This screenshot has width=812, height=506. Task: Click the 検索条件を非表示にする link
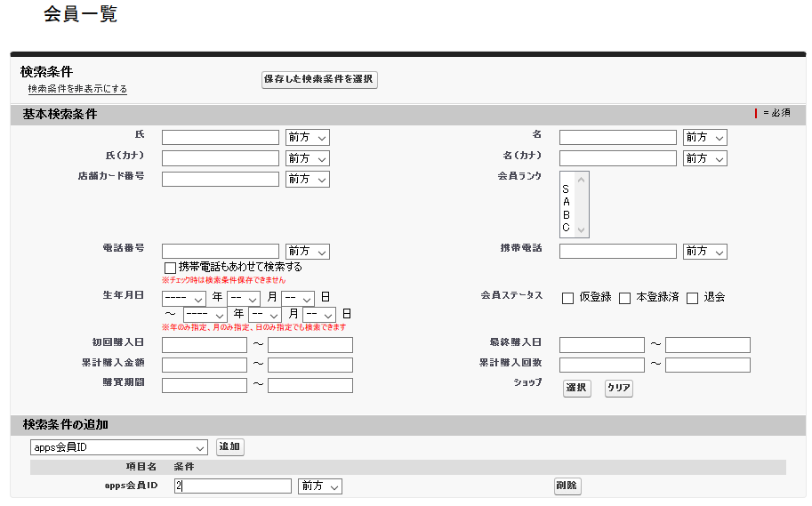77,89
